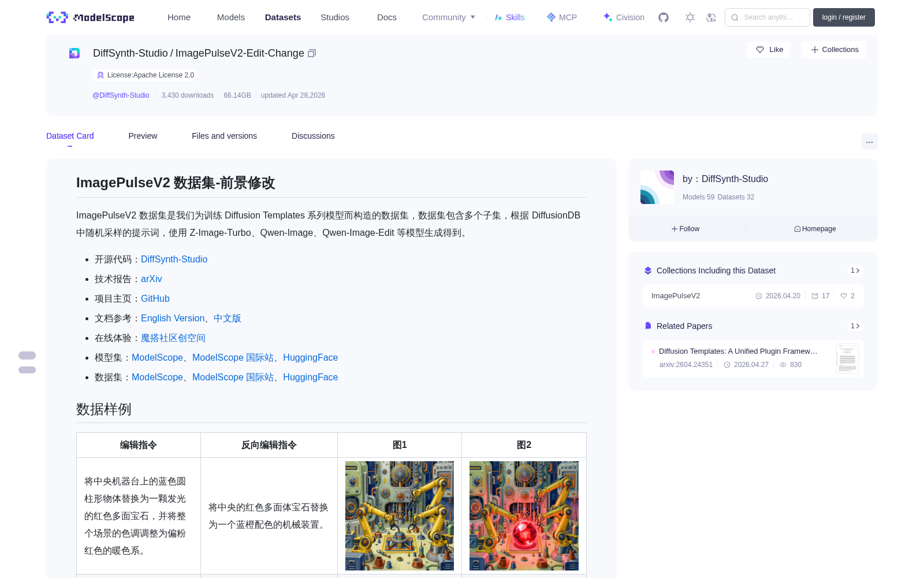Click the dataset avatar icon beside the title
Screen dimensions: 924x578
[x=74, y=53]
